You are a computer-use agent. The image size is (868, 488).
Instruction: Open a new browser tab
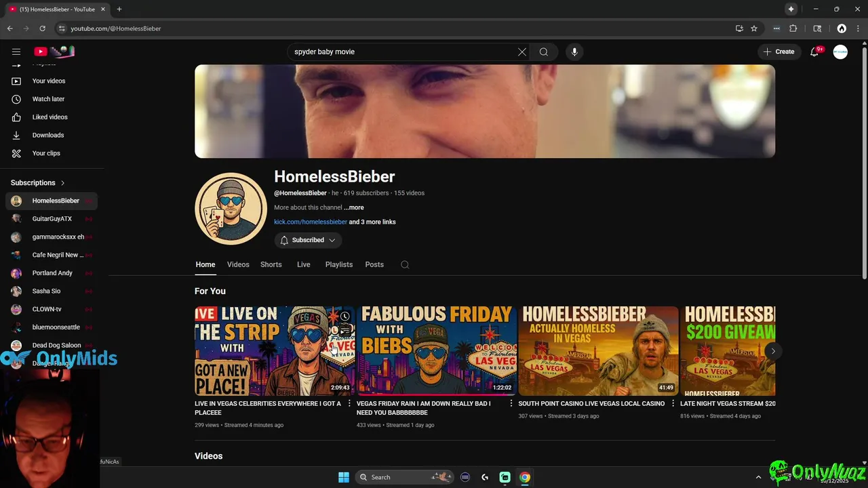point(119,9)
